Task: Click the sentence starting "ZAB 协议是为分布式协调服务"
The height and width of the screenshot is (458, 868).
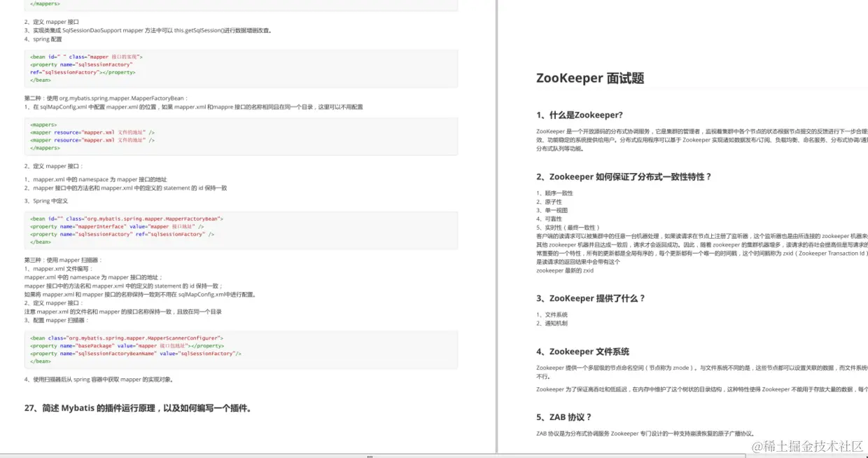Action: tap(646, 433)
